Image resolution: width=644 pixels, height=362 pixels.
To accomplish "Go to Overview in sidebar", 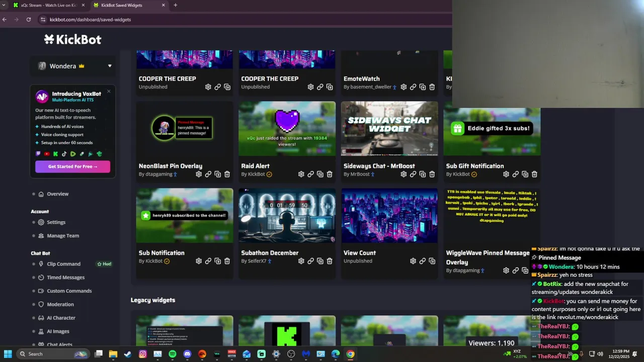I will (57, 194).
